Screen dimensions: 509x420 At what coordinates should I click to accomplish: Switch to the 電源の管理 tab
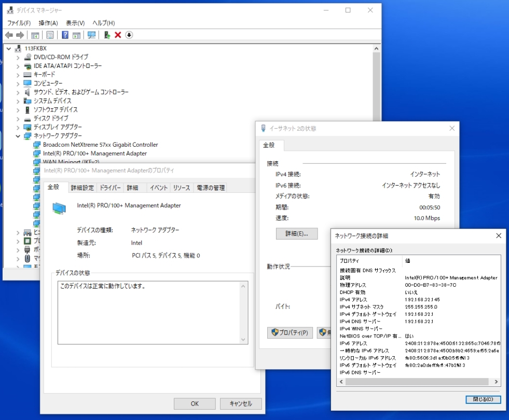(210, 188)
